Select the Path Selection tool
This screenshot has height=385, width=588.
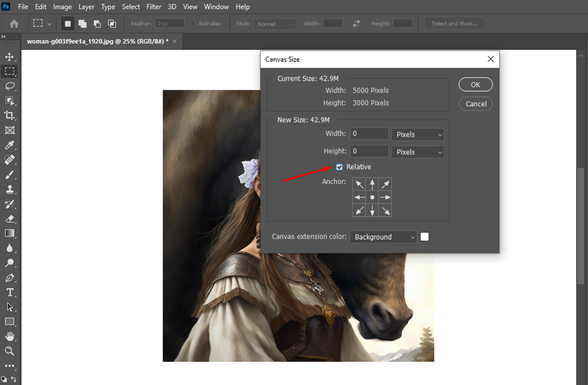(x=9, y=307)
